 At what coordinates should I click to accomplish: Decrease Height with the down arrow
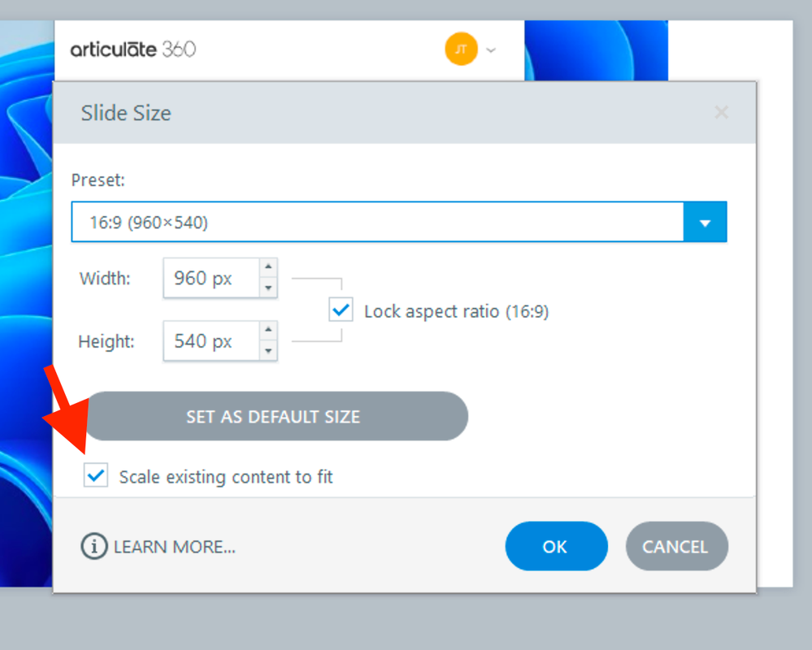click(x=268, y=351)
